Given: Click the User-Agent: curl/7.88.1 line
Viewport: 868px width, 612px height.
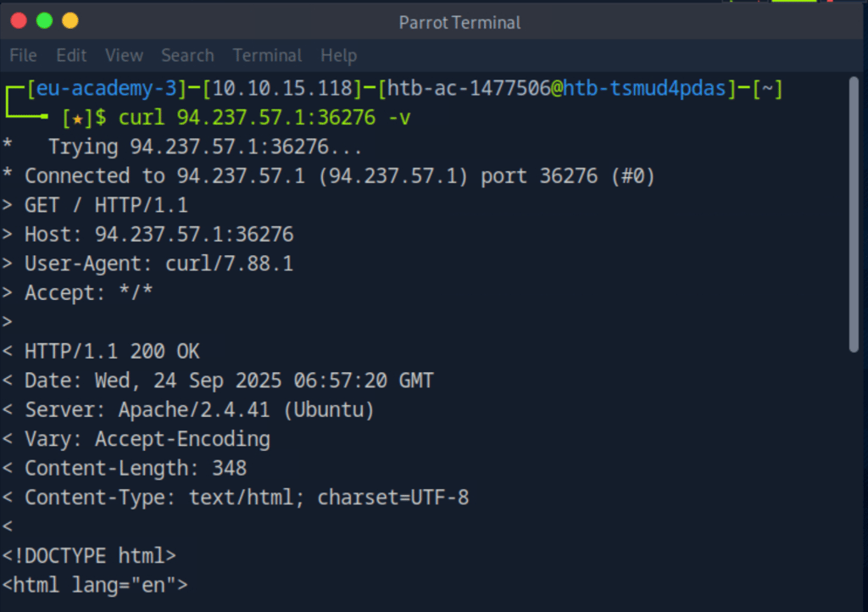Looking at the screenshot, I should [159, 264].
